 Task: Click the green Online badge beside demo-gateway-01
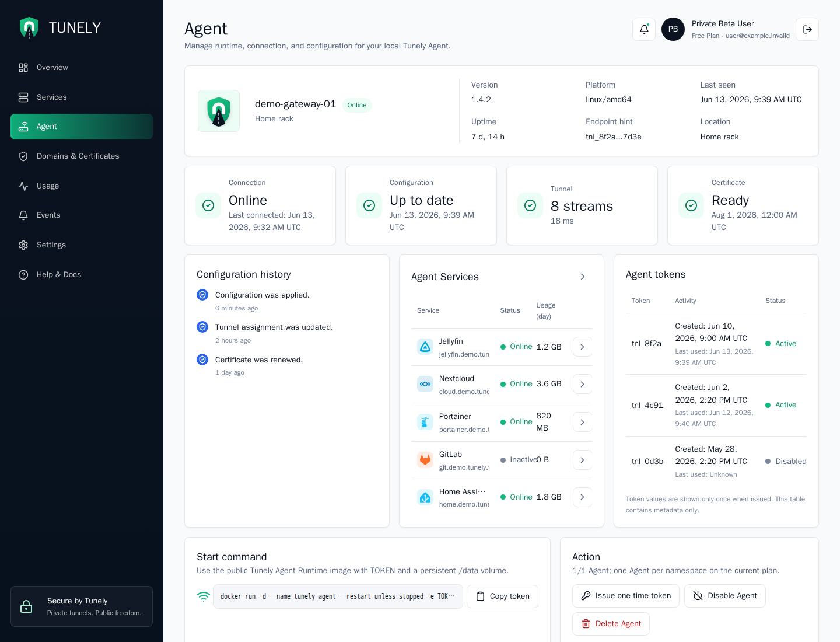coord(357,105)
